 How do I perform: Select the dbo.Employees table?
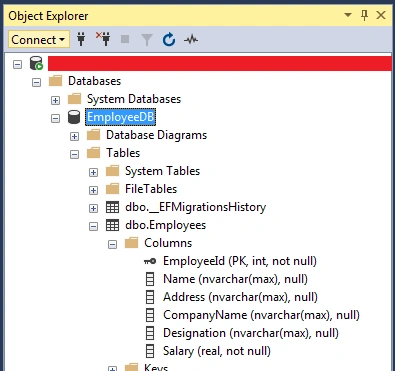click(165, 225)
